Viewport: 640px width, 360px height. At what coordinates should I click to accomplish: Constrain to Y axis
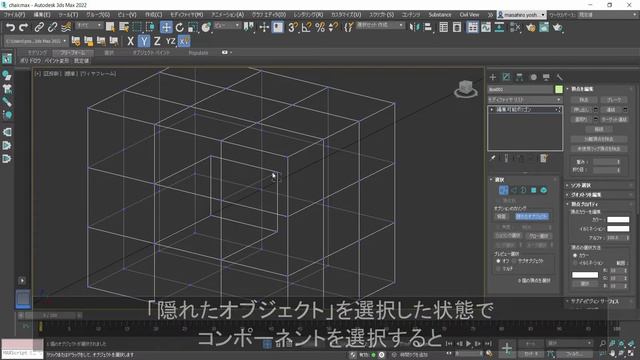(144, 41)
